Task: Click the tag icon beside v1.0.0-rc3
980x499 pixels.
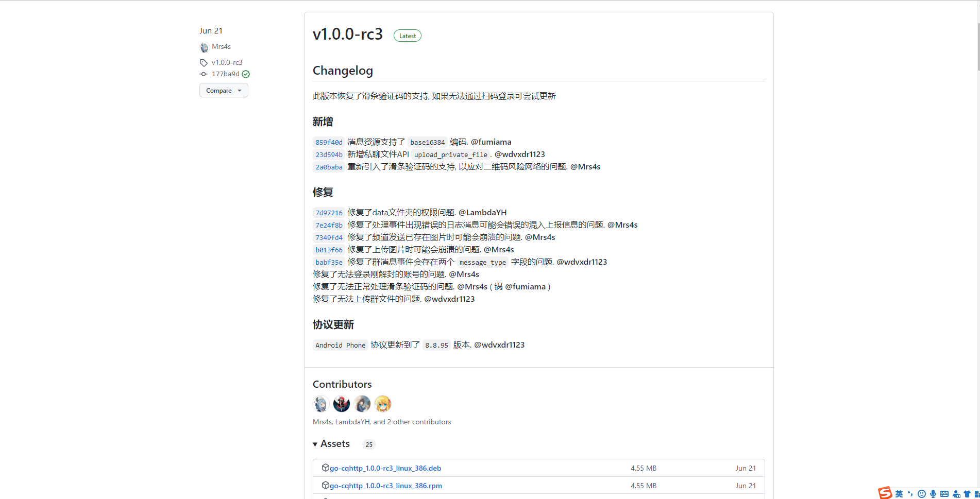Action: click(x=204, y=62)
